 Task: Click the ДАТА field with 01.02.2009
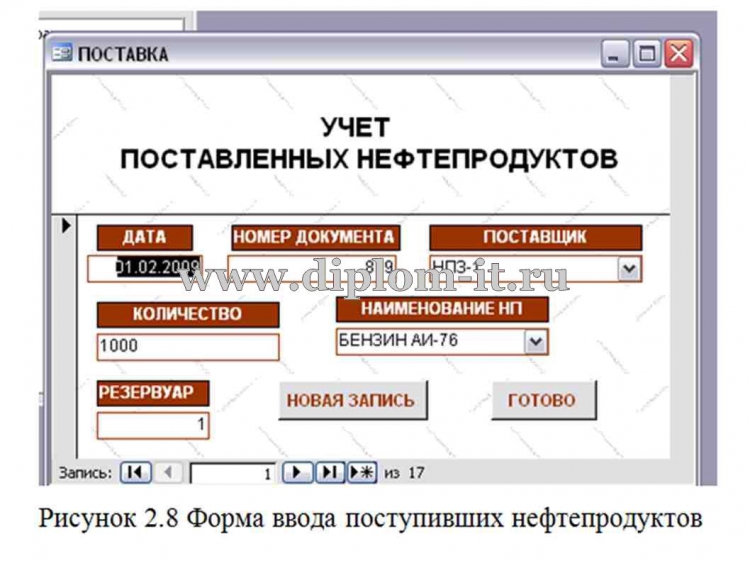click(x=145, y=268)
